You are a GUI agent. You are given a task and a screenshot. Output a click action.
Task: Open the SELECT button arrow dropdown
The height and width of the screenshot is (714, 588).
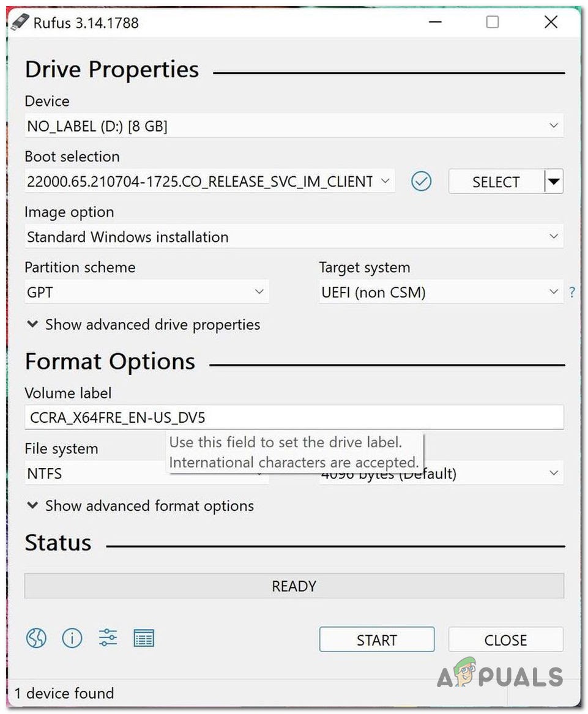coord(554,182)
